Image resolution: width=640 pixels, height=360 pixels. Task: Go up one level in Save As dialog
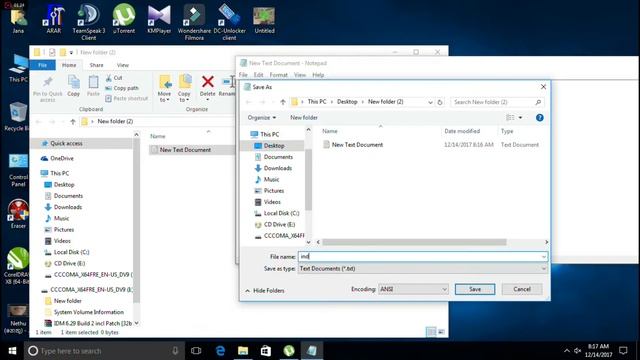(282, 102)
